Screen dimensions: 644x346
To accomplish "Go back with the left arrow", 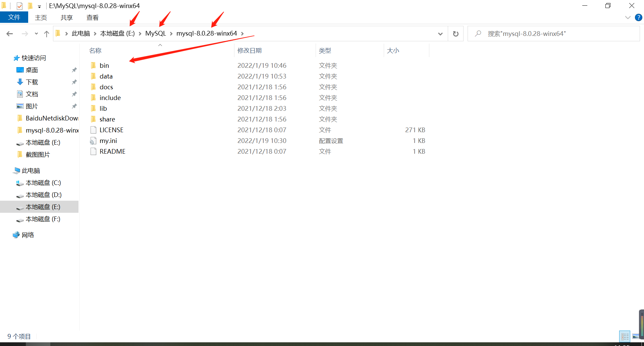I will coord(10,34).
